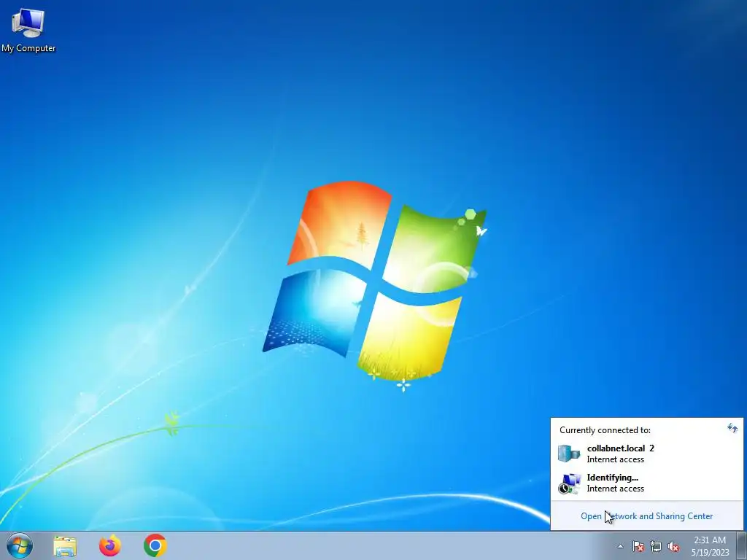Open the Action Center flag icon
This screenshot has width=747, height=560.
point(638,546)
